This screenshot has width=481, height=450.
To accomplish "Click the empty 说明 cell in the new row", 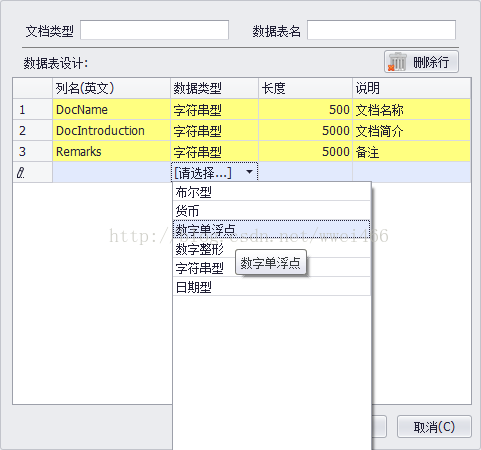I will coord(412,172).
